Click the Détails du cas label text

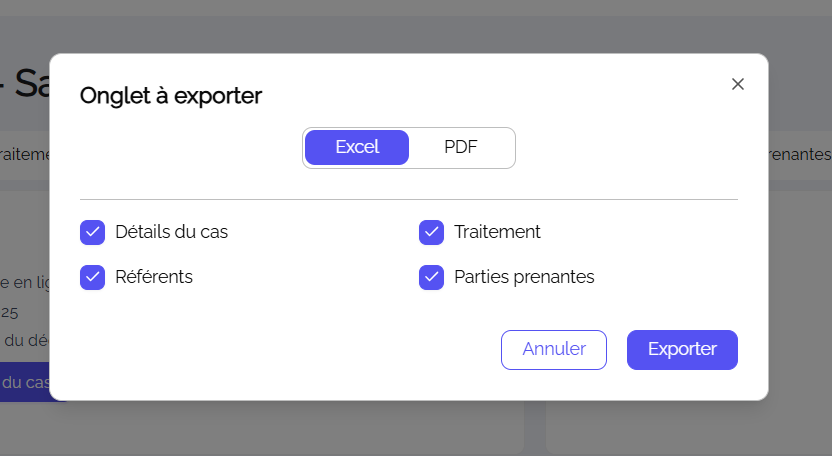click(172, 232)
